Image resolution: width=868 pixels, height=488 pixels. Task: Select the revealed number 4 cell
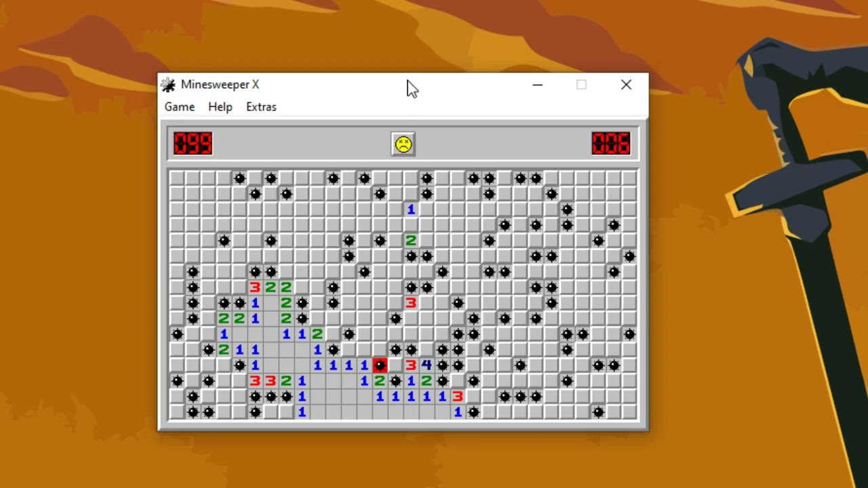427,365
